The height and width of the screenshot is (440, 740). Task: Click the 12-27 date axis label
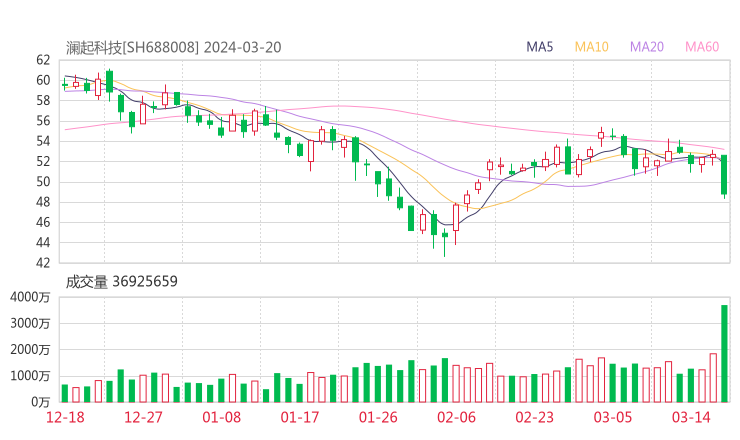click(143, 417)
